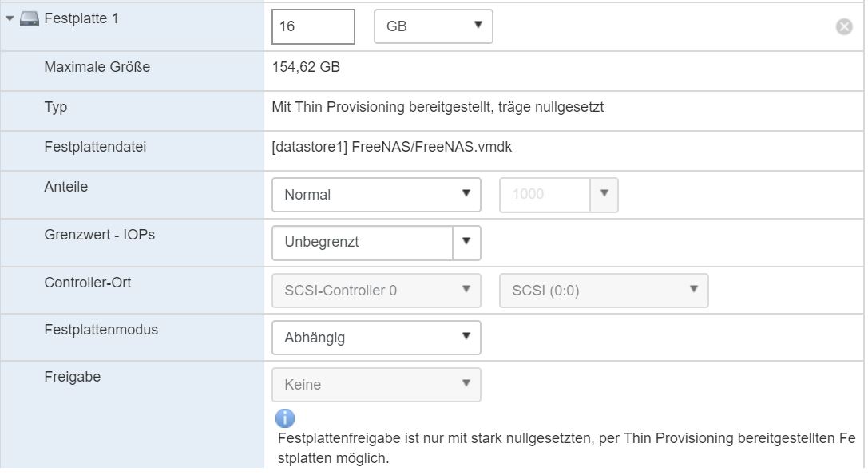The width and height of the screenshot is (868, 475).
Task: Click the Grenzwert IOPs field showing Unbegrenzt
Action: point(363,242)
